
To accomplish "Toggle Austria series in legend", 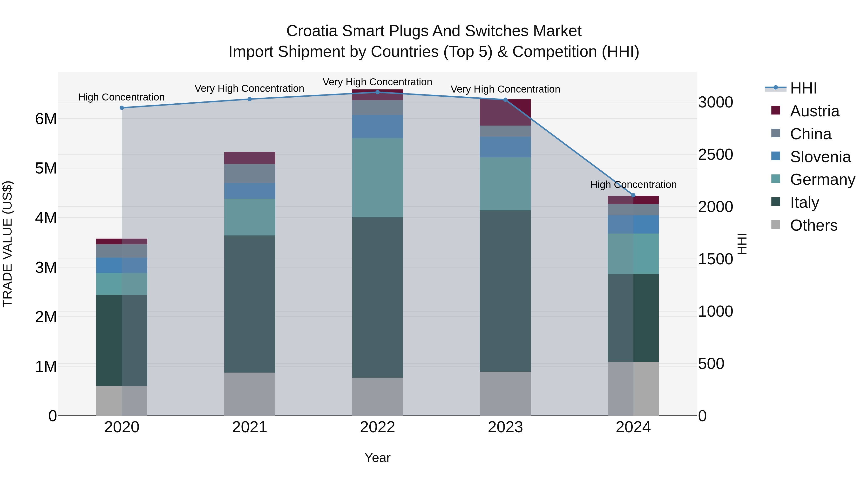I will [805, 111].
